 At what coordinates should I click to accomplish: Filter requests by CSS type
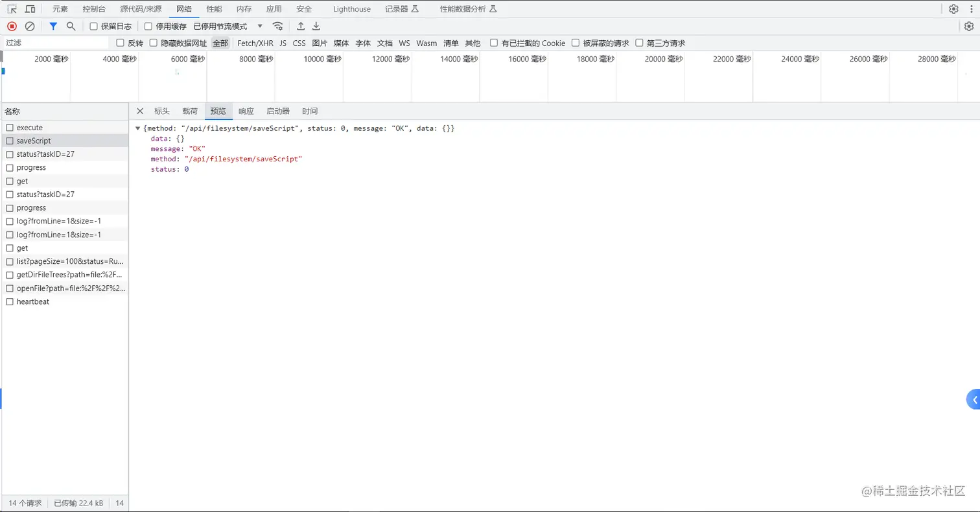pyautogui.click(x=299, y=43)
